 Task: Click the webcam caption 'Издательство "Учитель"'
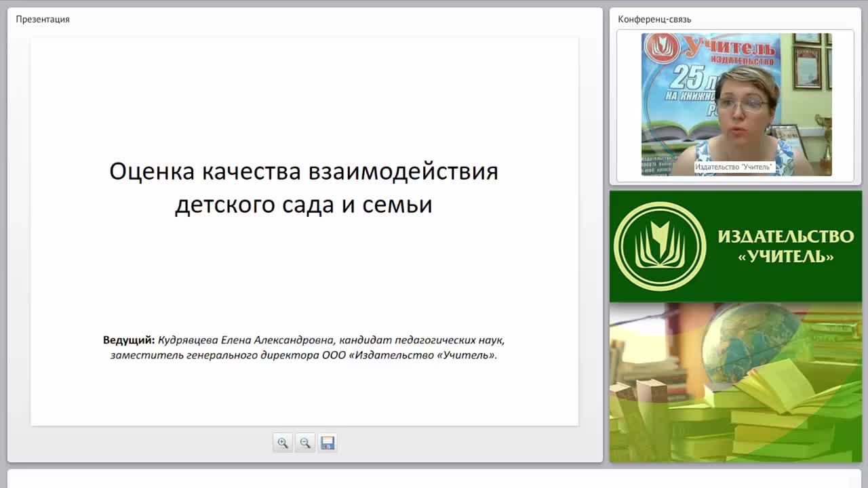pyautogui.click(x=734, y=167)
